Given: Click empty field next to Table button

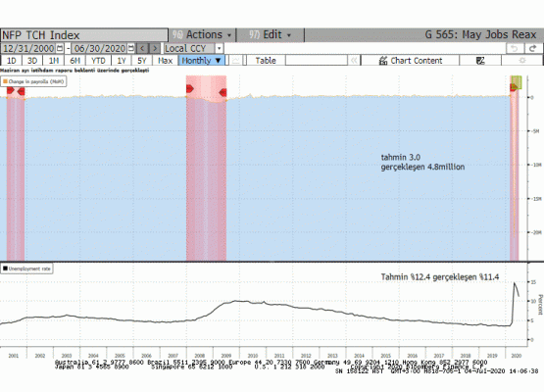Looking at the screenshot, I should [x=316, y=61].
